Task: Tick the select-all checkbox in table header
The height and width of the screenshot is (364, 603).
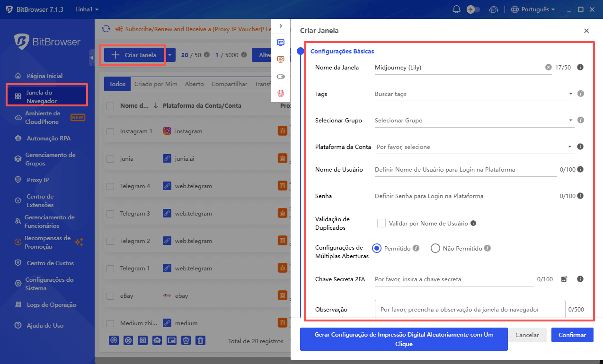Action: [x=110, y=106]
